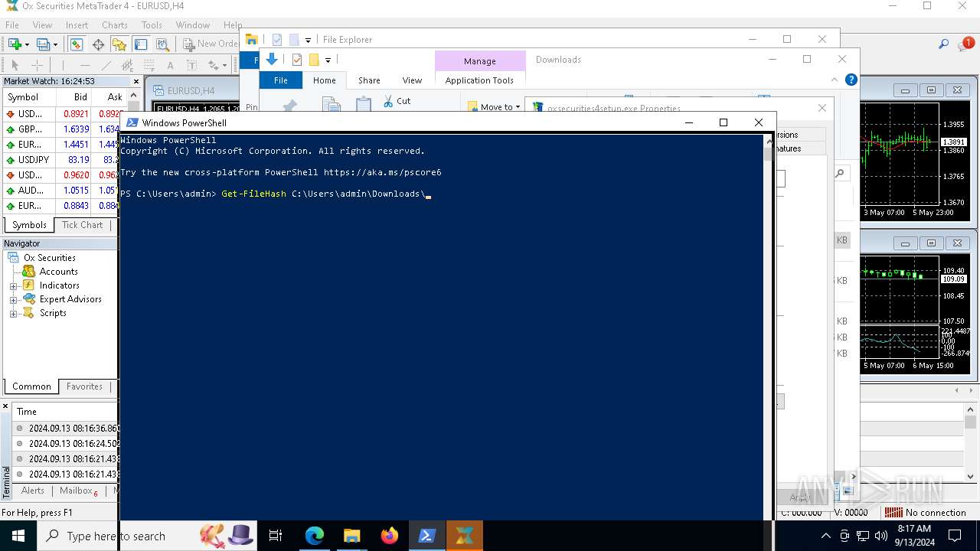Close the Market Watch panel
Screen dimensions: 980x551
click(x=136, y=81)
